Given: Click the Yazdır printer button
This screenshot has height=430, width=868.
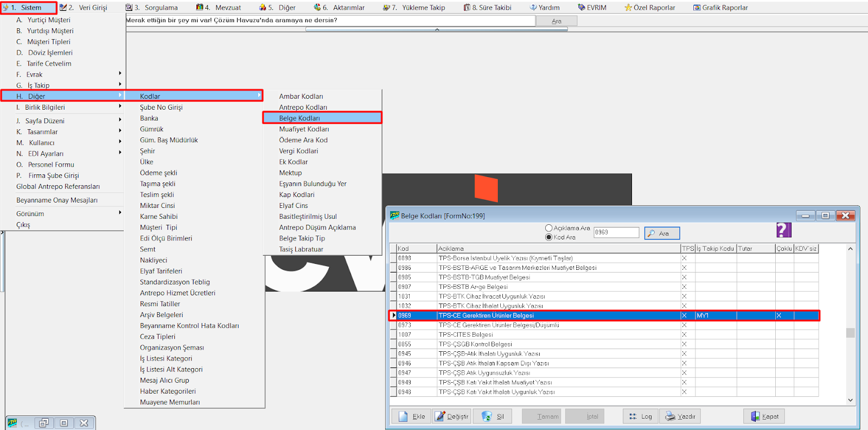Looking at the screenshot, I should (x=680, y=416).
